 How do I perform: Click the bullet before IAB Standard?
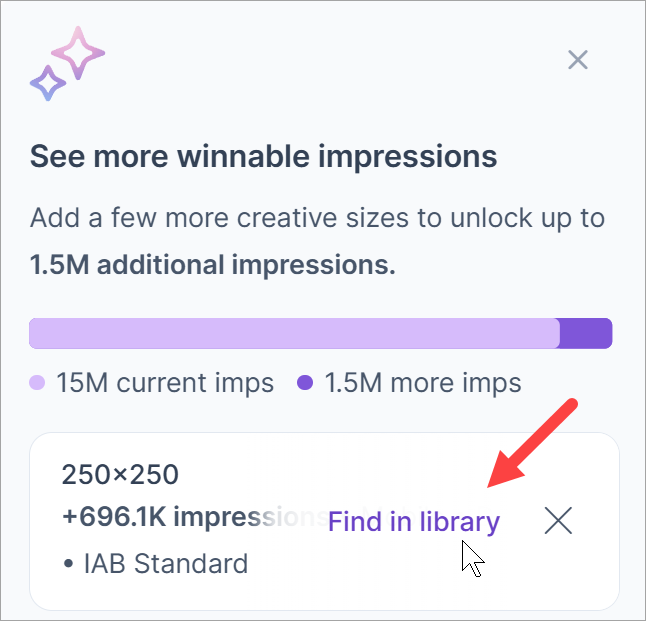point(67,564)
